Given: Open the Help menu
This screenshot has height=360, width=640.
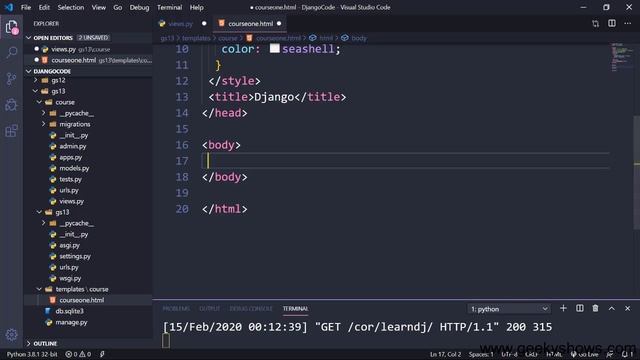Looking at the screenshot, I should (x=196, y=7).
